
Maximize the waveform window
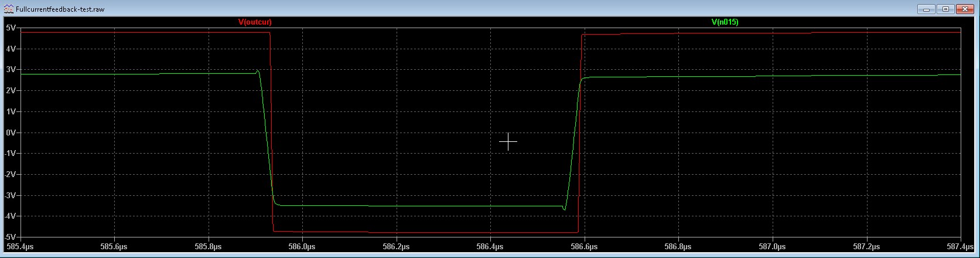[x=945, y=9]
